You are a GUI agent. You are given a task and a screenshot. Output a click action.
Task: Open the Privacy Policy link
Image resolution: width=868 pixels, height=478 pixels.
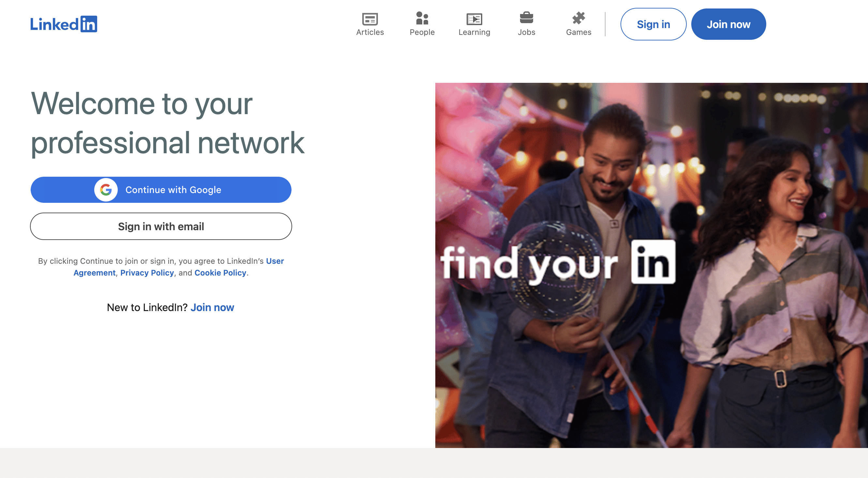coord(147,273)
